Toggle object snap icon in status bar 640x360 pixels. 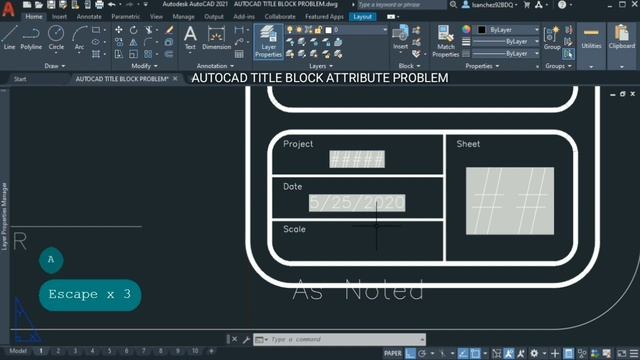coord(475,353)
